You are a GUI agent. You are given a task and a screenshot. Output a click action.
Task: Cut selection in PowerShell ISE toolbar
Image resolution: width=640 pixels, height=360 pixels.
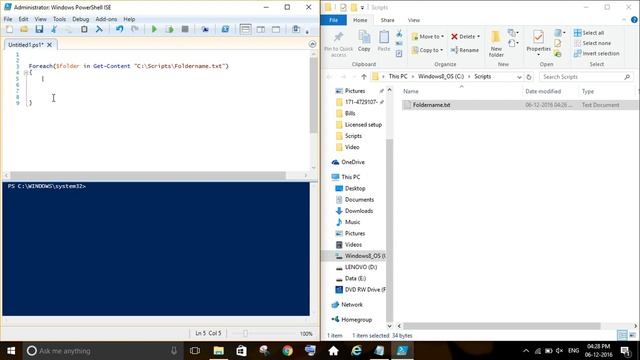tap(54, 29)
